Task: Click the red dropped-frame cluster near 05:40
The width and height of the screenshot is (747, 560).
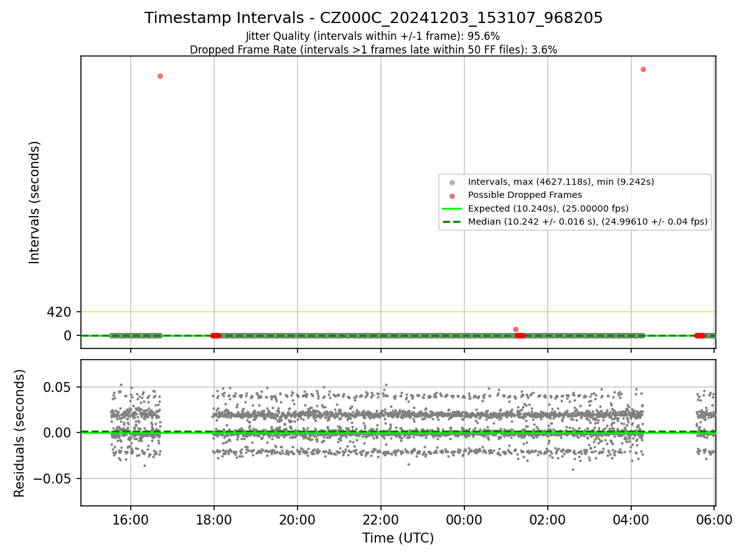Action: coord(700,335)
